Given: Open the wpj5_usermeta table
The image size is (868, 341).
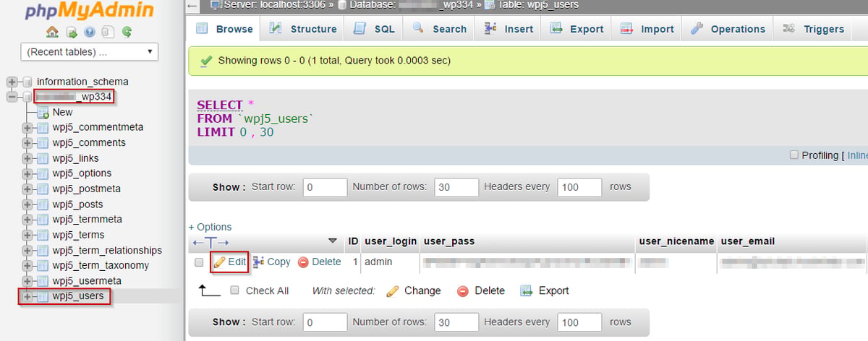Looking at the screenshot, I should pyautogui.click(x=87, y=281).
